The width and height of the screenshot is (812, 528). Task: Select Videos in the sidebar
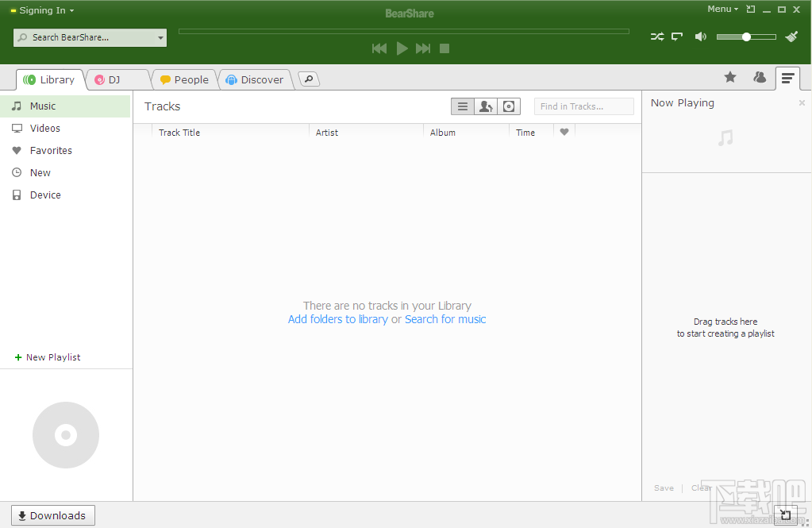65,129
